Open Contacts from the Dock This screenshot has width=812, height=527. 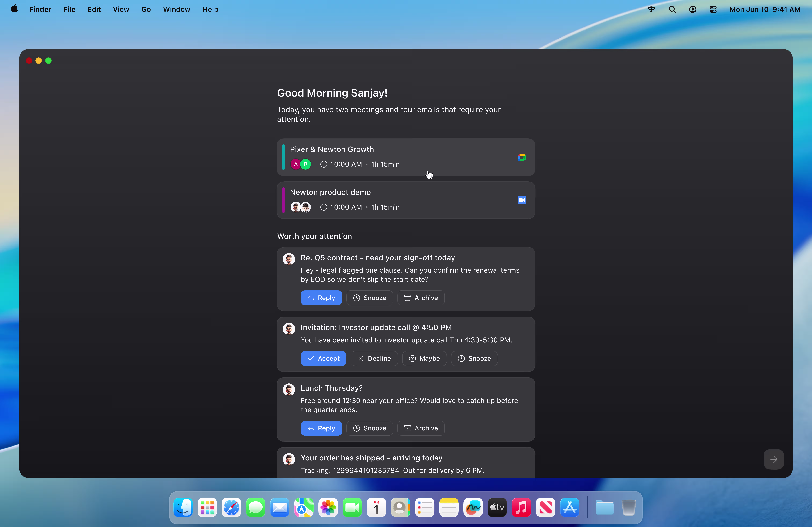400,508
